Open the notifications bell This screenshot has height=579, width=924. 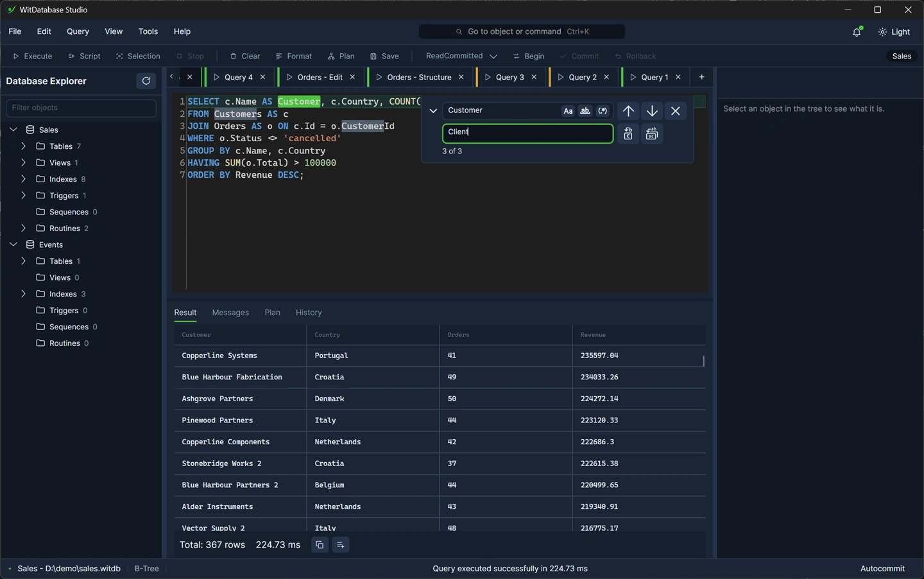click(857, 32)
